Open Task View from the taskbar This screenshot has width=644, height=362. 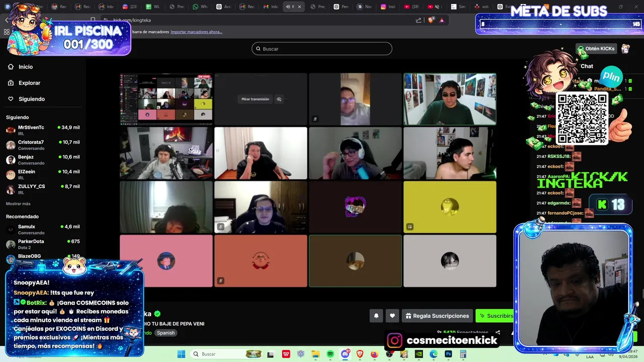pyautogui.click(x=271, y=354)
